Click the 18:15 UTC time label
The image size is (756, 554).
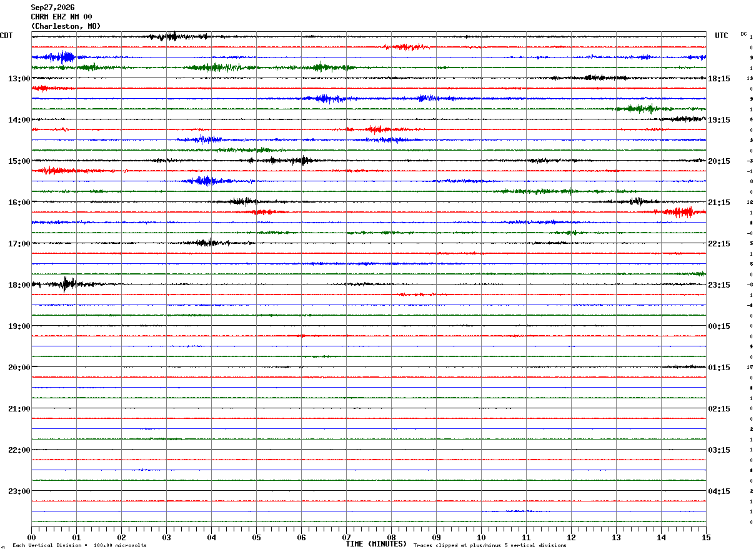point(719,79)
